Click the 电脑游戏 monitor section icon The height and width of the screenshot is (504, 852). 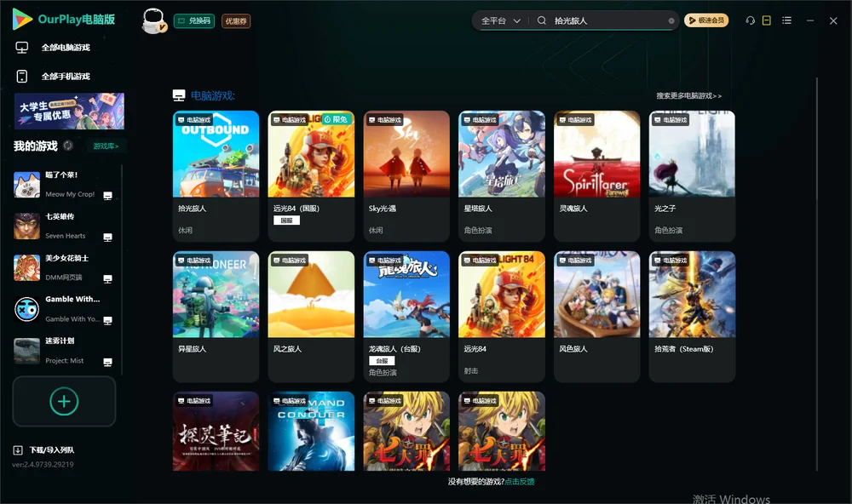[x=179, y=95]
